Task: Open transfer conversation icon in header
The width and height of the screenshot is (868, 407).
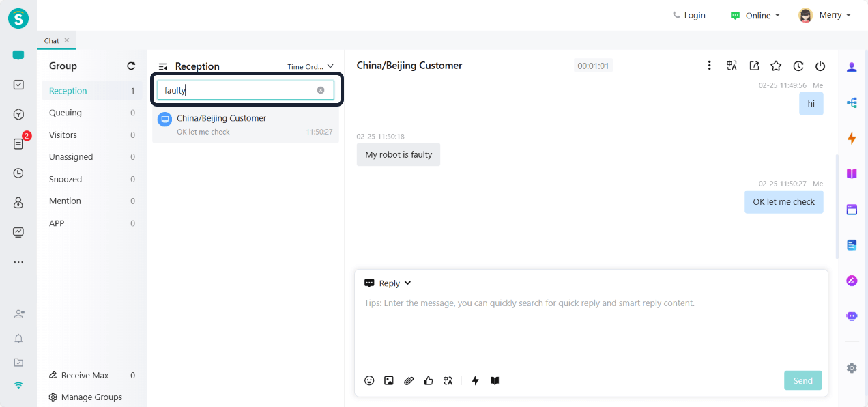Action: click(x=754, y=66)
